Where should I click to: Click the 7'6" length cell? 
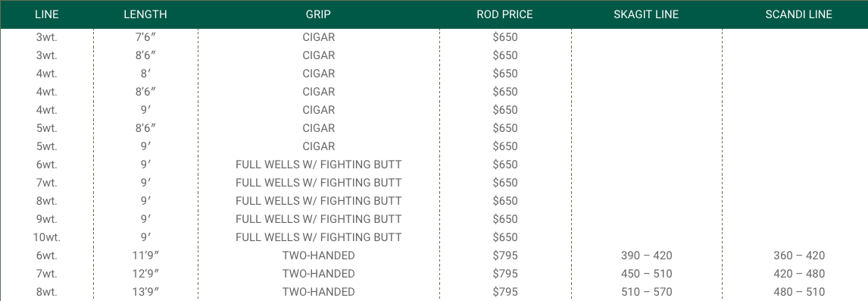click(x=145, y=37)
